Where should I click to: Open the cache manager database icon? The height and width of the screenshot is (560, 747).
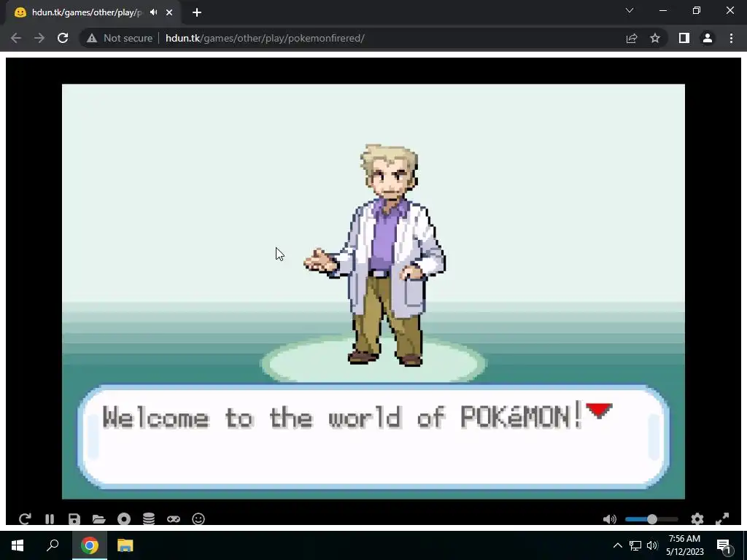click(149, 518)
